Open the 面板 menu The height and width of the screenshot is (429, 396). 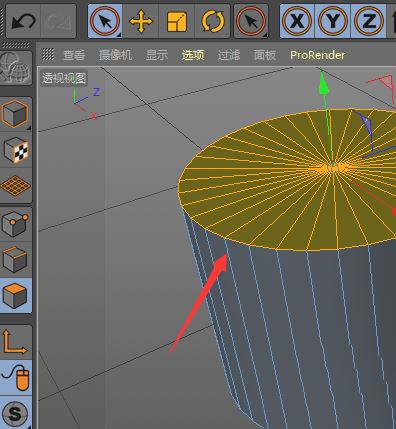click(x=265, y=55)
